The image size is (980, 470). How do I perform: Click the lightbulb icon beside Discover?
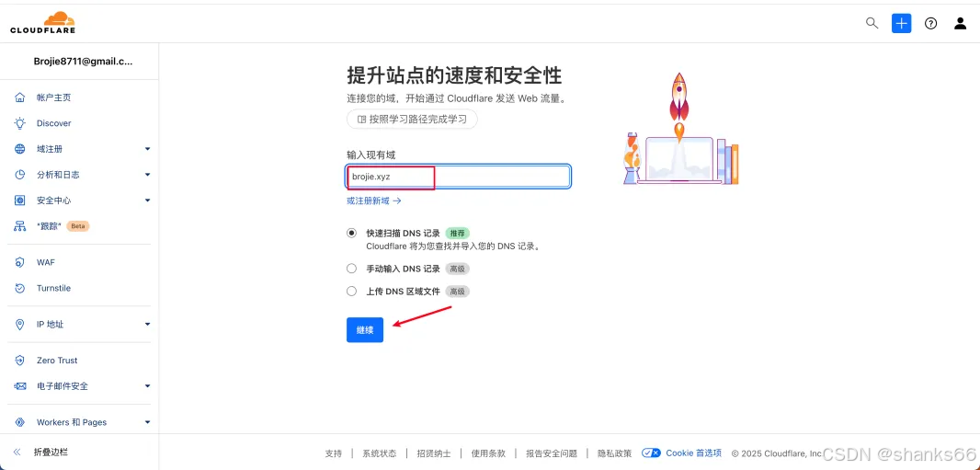[20, 123]
